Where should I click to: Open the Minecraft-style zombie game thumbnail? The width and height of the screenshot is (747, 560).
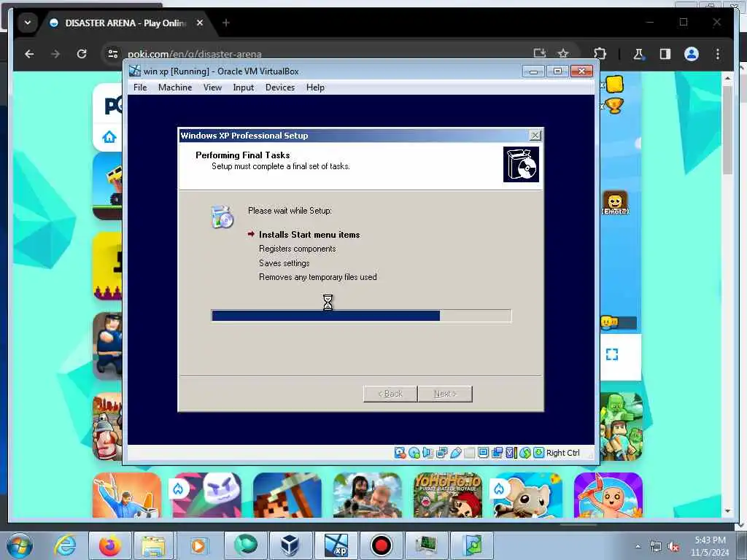point(622,427)
